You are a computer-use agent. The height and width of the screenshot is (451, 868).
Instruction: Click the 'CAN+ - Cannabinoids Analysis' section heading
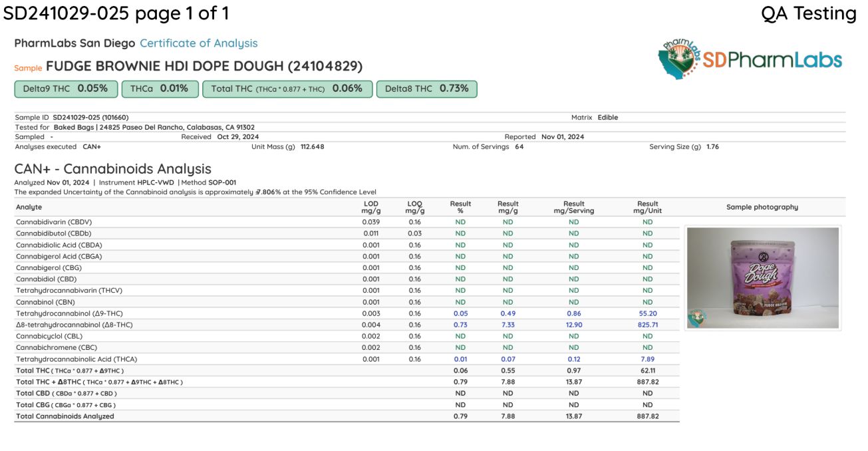click(113, 169)
